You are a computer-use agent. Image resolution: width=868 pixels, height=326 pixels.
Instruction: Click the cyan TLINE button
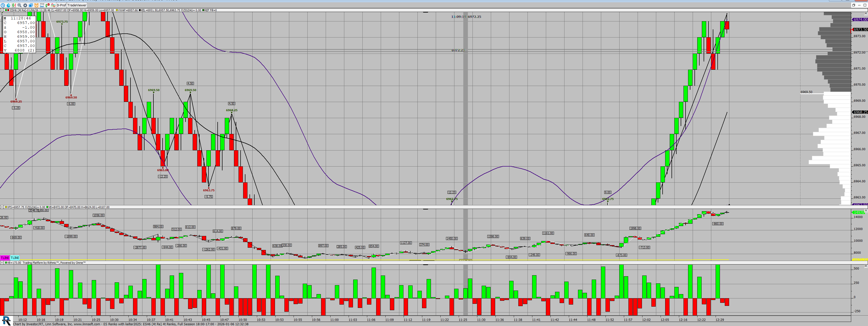[15, 258]
